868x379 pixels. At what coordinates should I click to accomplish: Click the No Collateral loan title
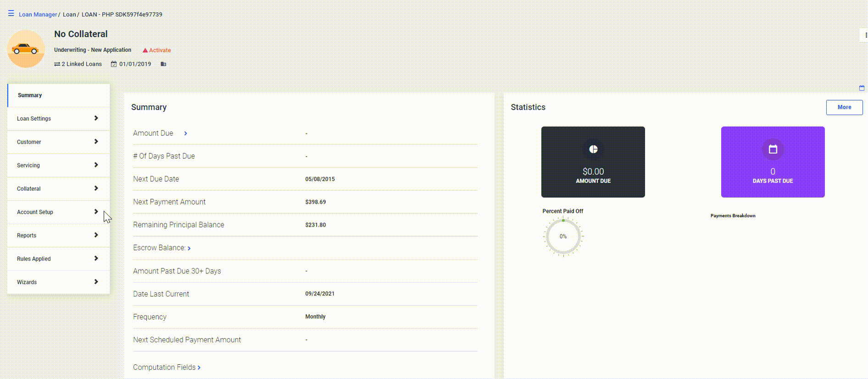pos(81,34)
